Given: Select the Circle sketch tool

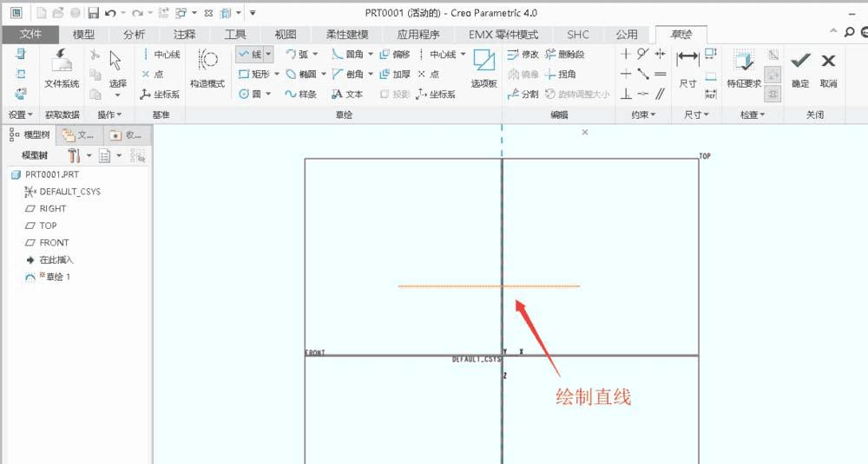Looking at the screenshot, I should click(x=250, y=94).
